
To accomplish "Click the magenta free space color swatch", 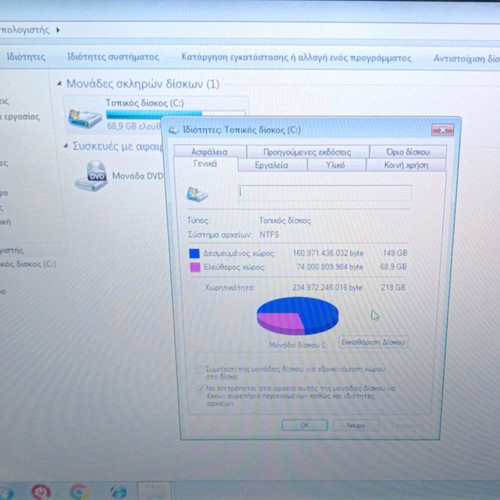I will [195, 267].
